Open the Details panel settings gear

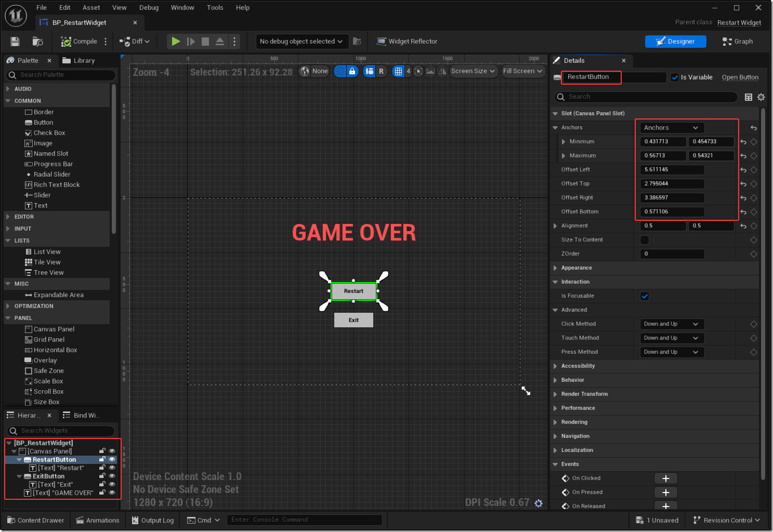point(761,97)
